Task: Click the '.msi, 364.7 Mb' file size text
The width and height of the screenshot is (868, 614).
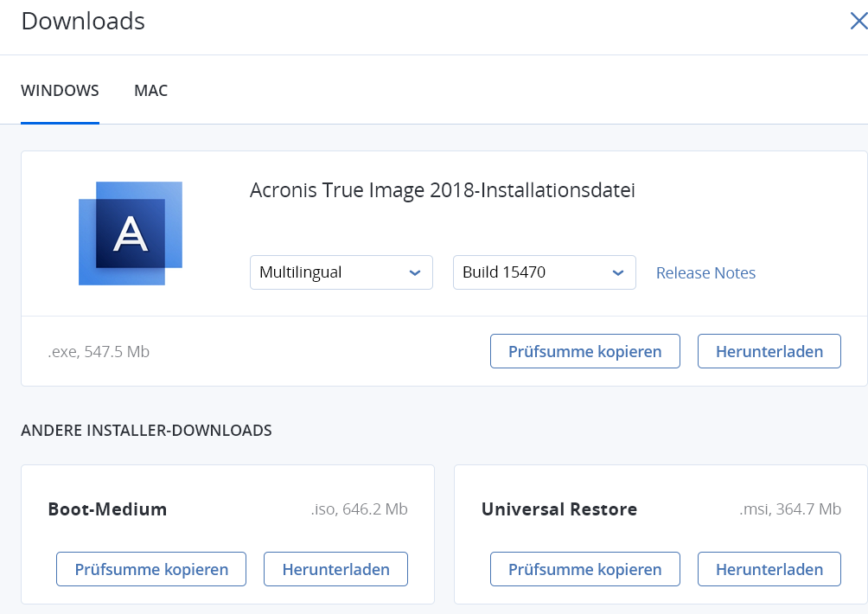Action: 790,508
